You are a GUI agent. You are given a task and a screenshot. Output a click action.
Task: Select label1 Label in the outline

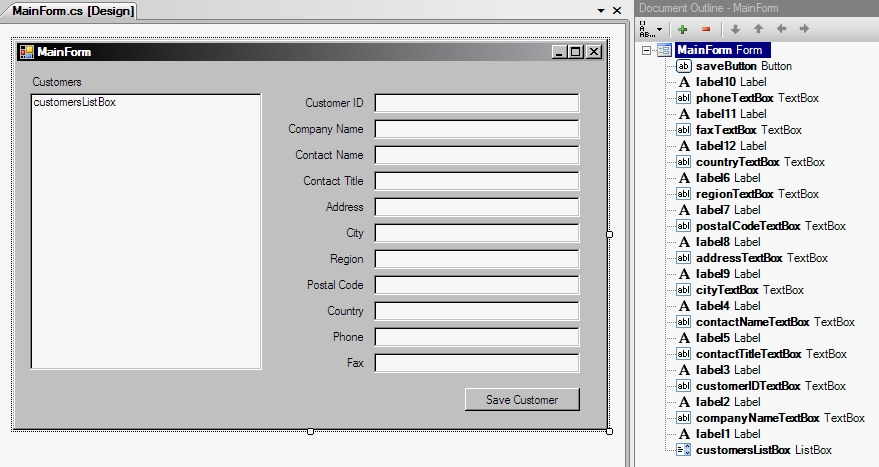[728, 433]
